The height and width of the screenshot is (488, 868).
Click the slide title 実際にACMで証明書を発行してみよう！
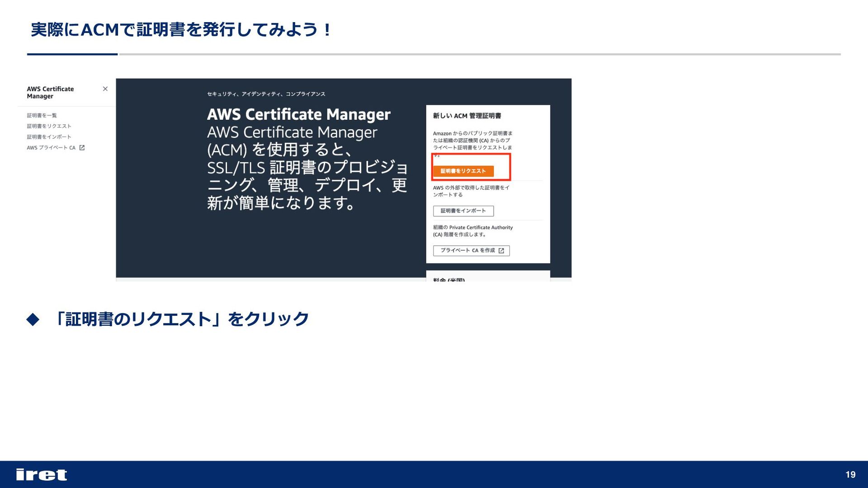pos(182,30)
